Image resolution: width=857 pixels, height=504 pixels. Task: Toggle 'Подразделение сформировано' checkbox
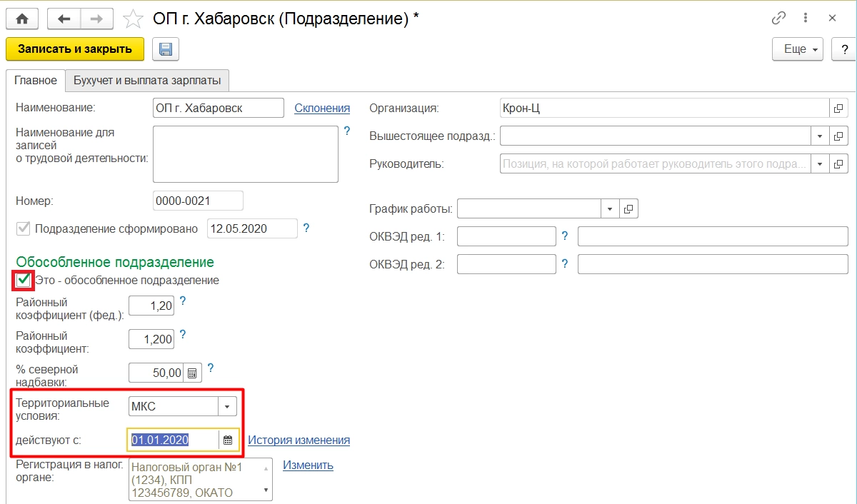pyautogui.click(x=24, y=229)
